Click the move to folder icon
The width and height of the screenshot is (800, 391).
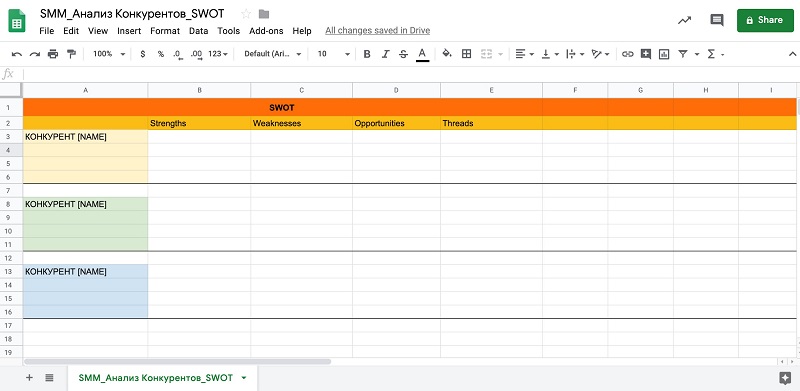(264, 14)
